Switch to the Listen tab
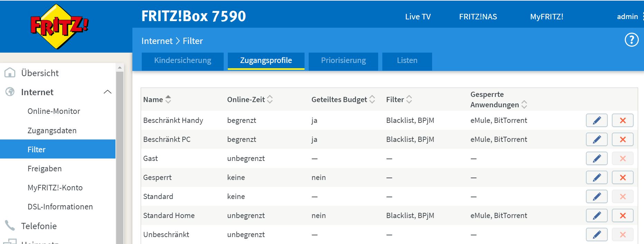This screenshot has width=644, height=244. click(407, 61)
